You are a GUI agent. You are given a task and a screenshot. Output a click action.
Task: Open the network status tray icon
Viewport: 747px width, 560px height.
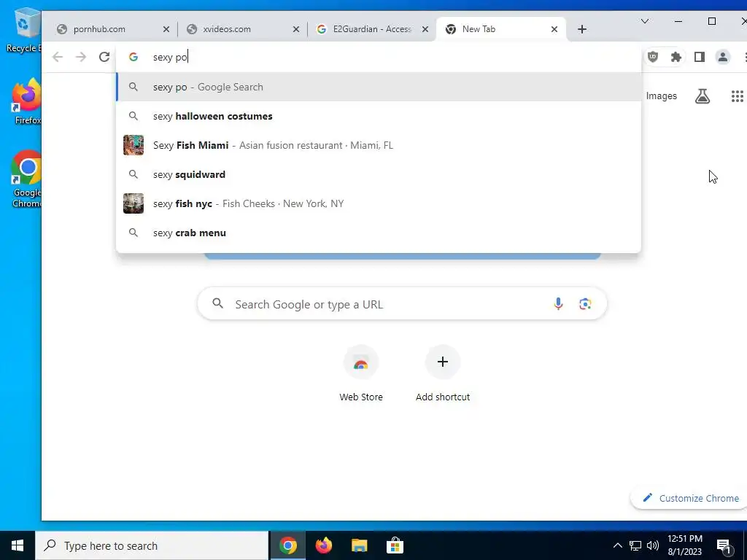tap(635, 545)
